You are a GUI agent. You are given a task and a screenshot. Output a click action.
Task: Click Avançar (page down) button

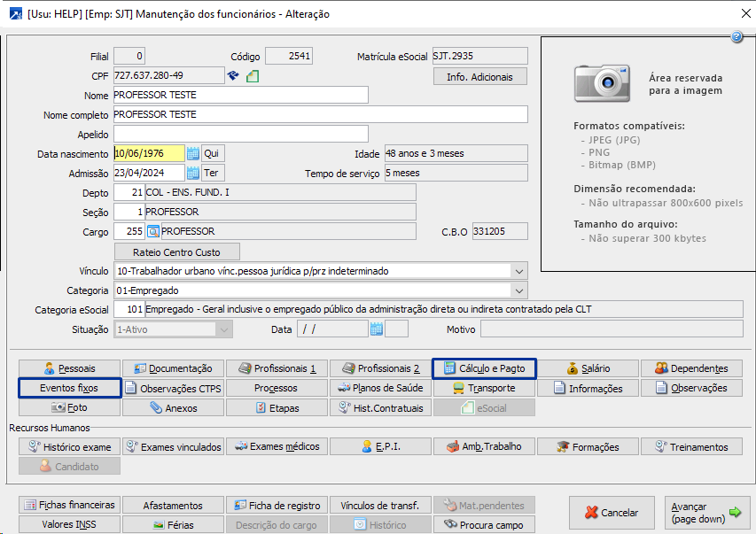(705, 513)
